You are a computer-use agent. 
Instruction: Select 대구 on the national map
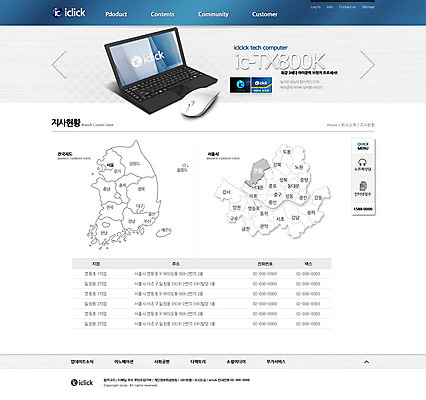point(140,207)
